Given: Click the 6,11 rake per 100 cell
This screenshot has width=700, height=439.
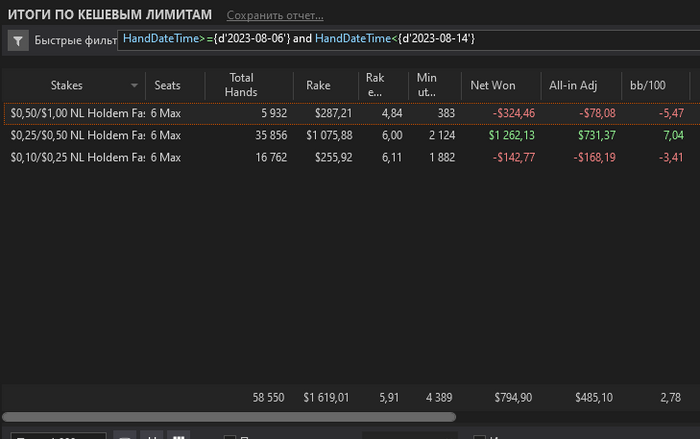Looking at the screenshot, I should (392, 157).
